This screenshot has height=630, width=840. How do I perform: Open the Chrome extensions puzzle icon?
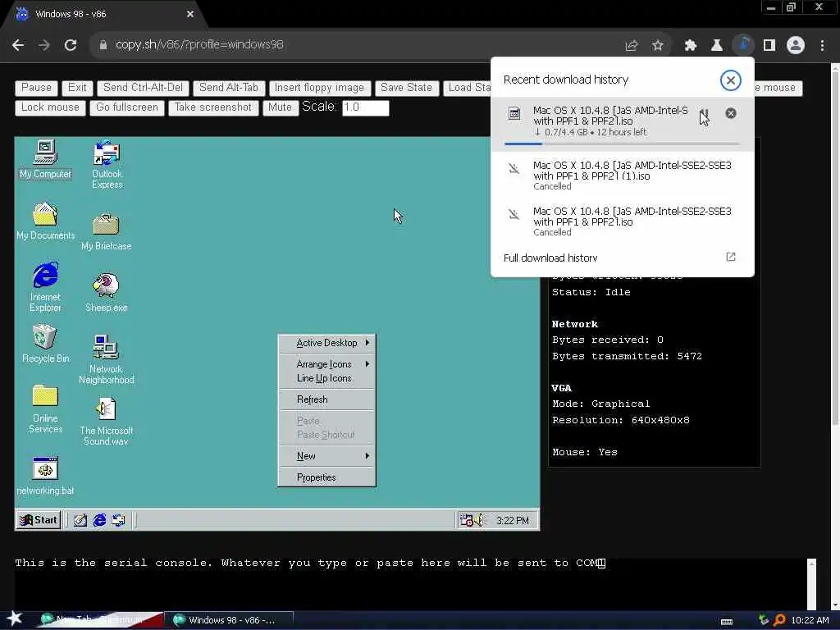point(691,45)
